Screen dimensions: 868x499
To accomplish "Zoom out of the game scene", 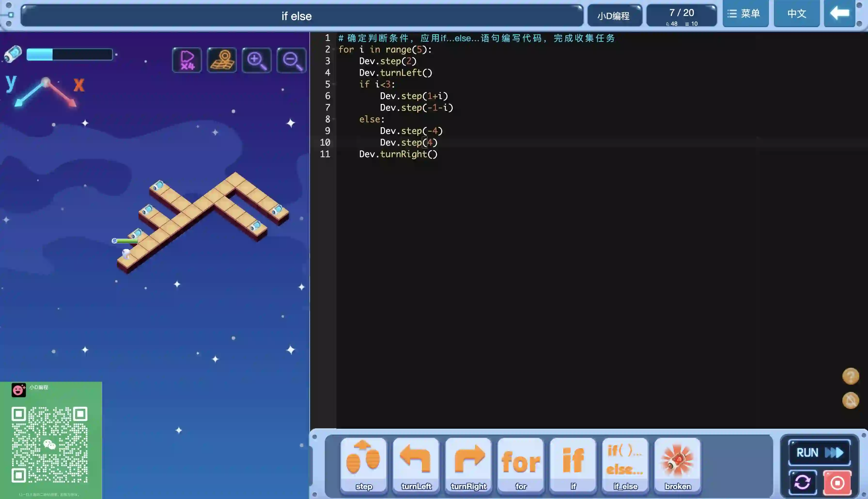I will pos(291,60).
